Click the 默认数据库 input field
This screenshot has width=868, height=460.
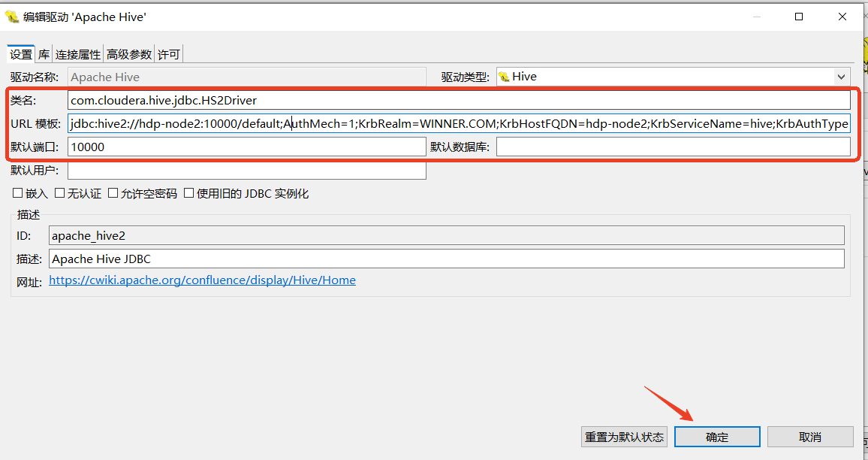(673, 147)
